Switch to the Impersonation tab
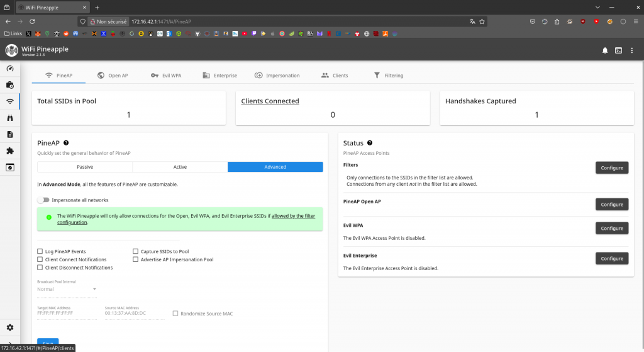Screen dimensions: 644x352 277,76
